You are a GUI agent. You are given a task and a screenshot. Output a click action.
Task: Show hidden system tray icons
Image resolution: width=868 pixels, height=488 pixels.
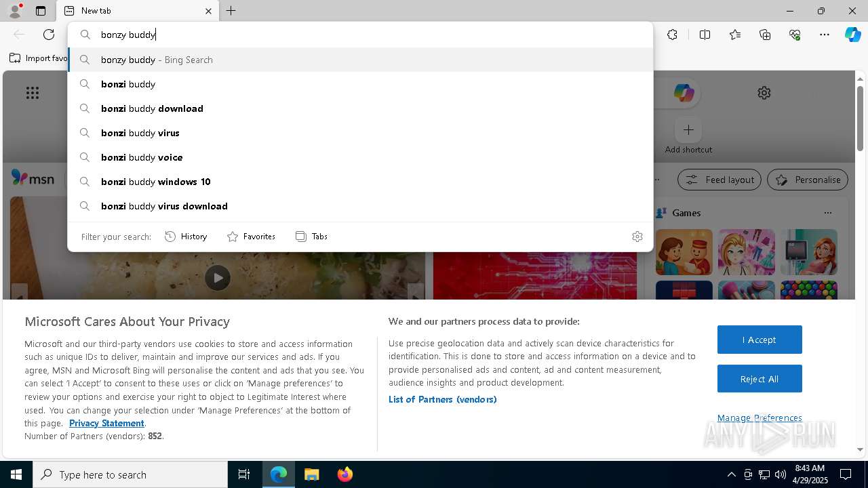coord(731,474)
